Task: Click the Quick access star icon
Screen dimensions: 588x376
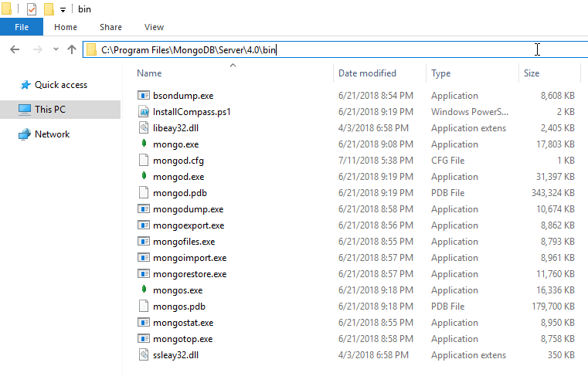Action: tap(25, 85)
